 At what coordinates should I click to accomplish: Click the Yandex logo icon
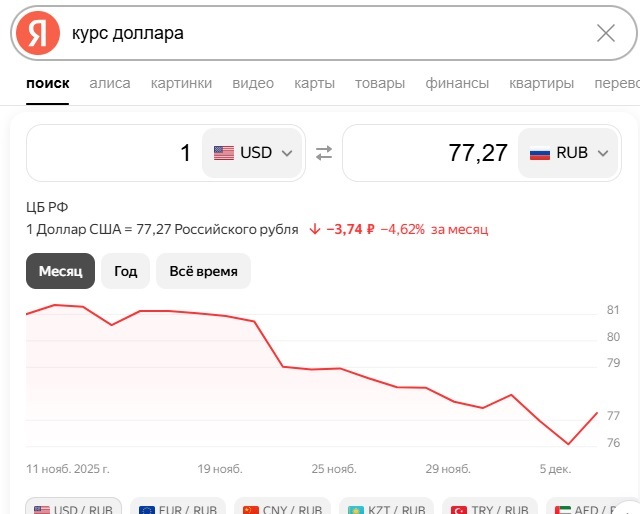click(37, 33)
